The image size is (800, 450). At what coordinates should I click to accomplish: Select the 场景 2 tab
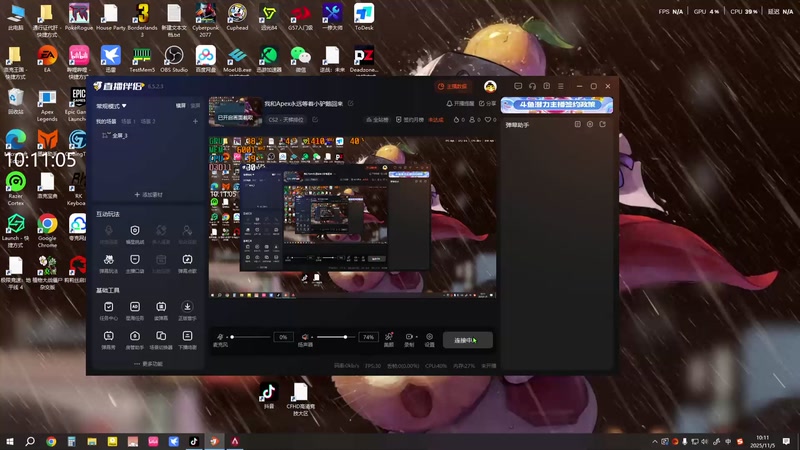tap(148, 121)
